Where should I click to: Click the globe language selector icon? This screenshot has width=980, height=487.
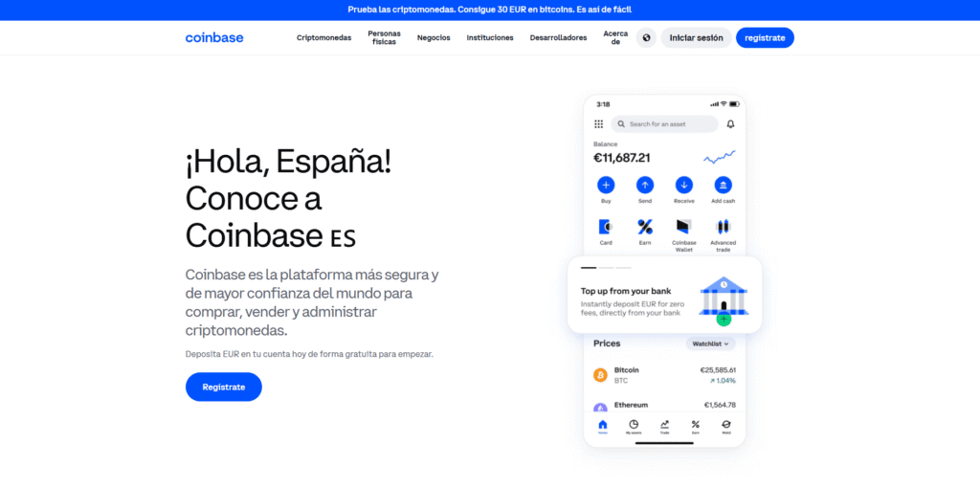point(646,38)
